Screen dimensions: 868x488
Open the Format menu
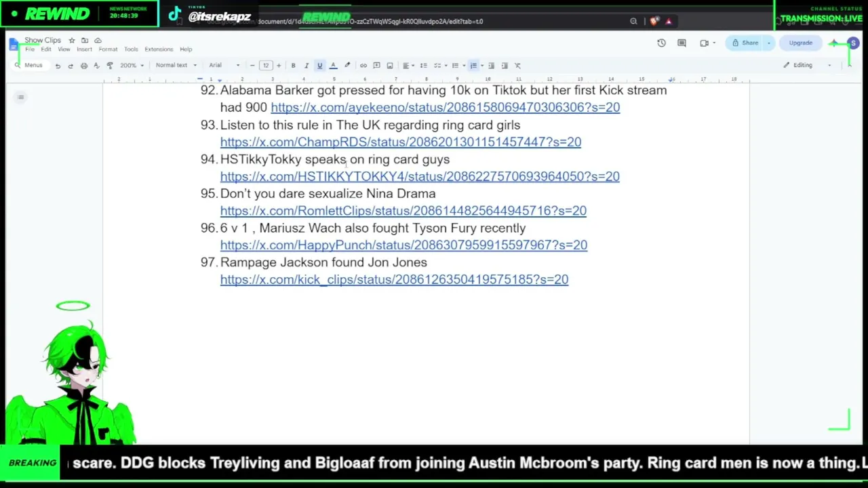coord(108,49)
